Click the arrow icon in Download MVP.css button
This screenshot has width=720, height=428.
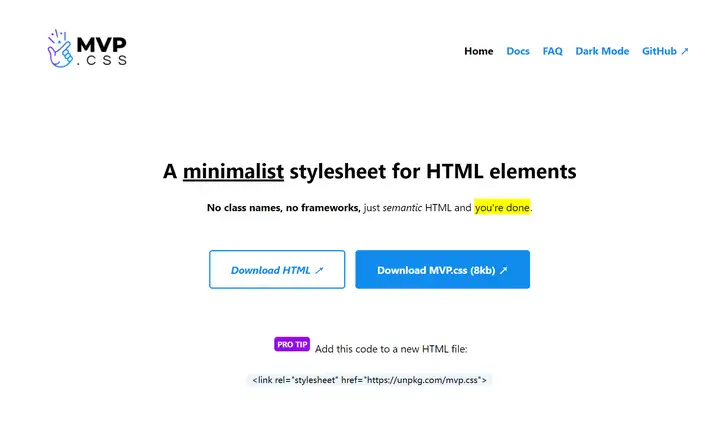(x=504, y=270)
